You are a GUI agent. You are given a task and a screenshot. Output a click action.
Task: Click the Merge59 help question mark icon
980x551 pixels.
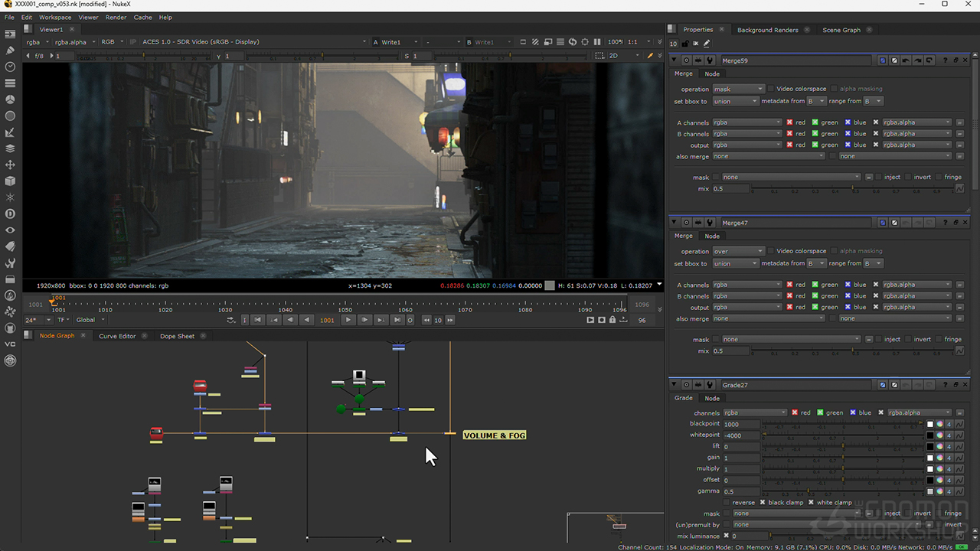click(x=945, y=60)
